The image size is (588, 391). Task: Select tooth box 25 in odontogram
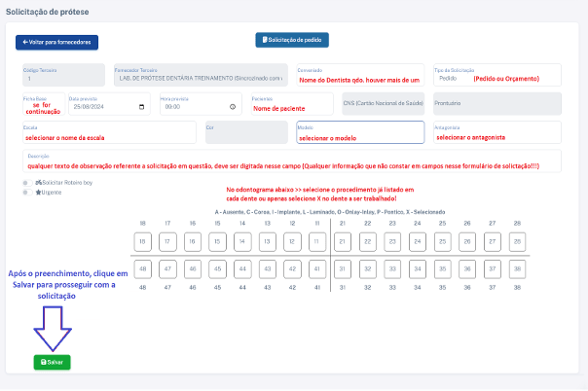point(443,242)
